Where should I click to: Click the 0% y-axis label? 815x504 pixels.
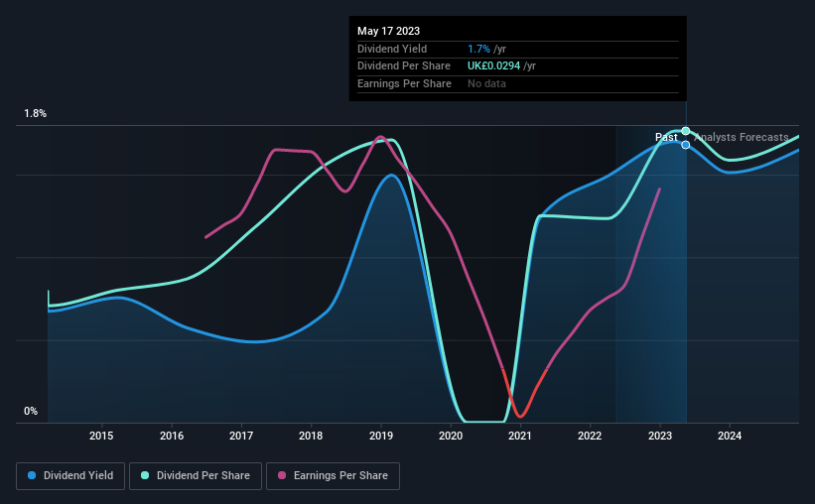(x=31, y=411)
